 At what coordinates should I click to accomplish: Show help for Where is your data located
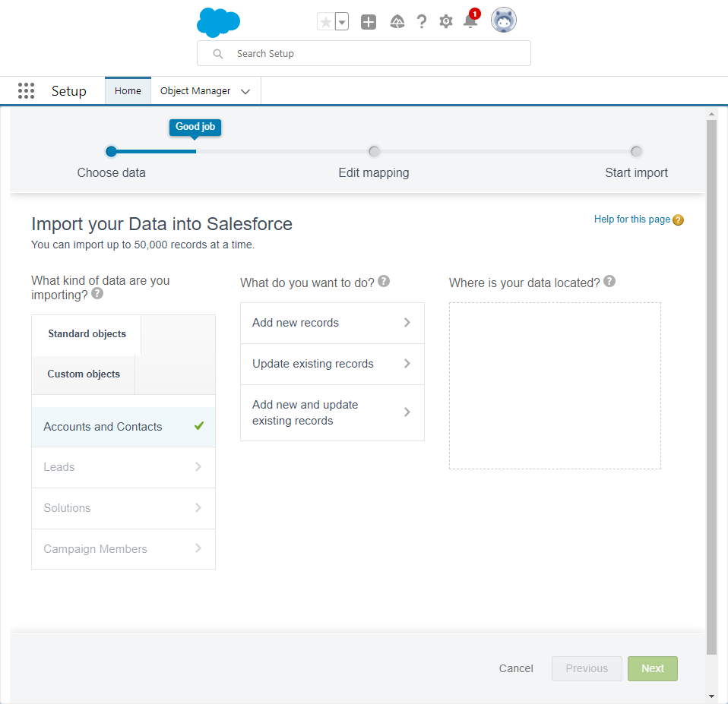tap(609, 281)
